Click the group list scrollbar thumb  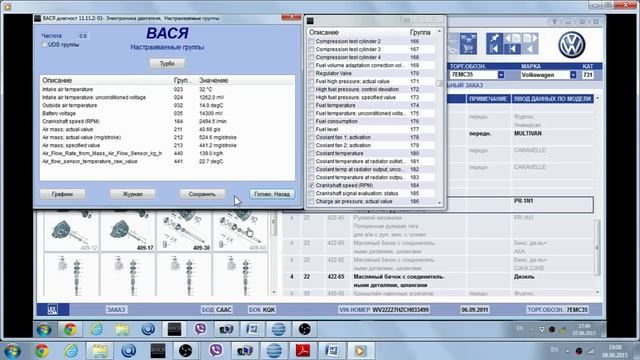click(439, 83)
